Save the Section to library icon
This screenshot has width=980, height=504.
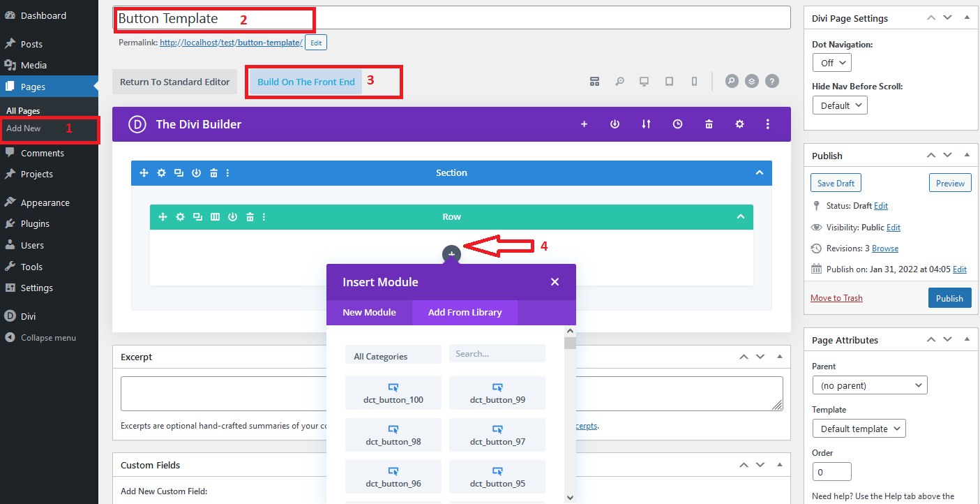(x=197, y=173)
